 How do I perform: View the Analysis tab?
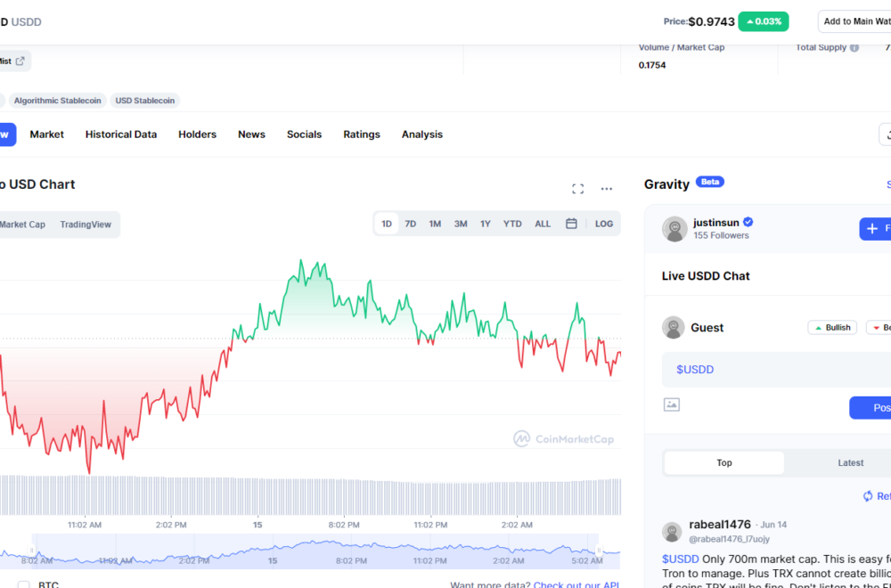click(x=422, y=135)
